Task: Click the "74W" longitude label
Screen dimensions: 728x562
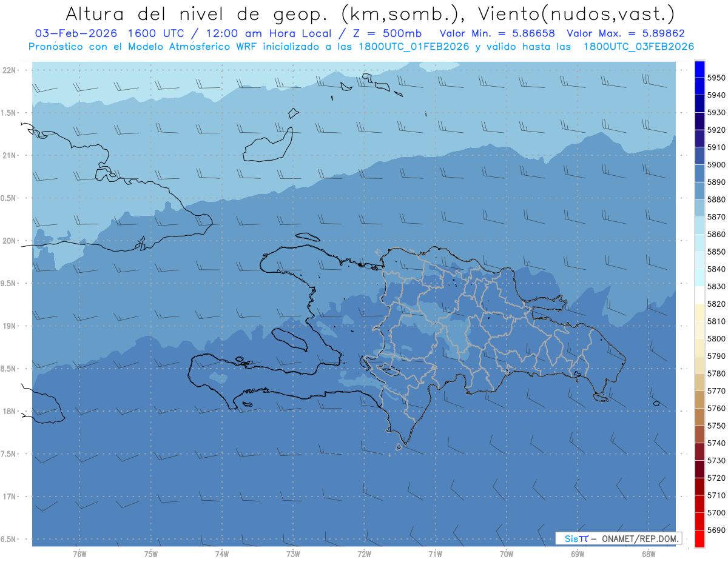Action: 221,554
